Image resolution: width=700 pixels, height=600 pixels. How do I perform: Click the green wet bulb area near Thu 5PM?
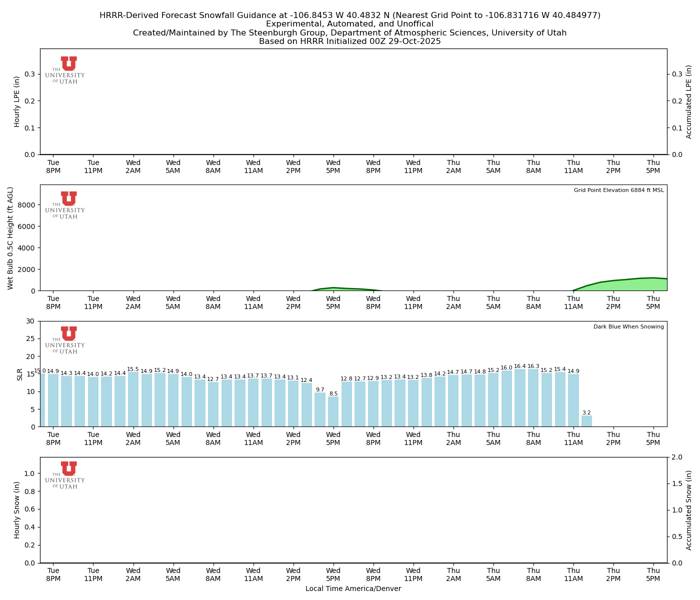click(x=650, y=285)
